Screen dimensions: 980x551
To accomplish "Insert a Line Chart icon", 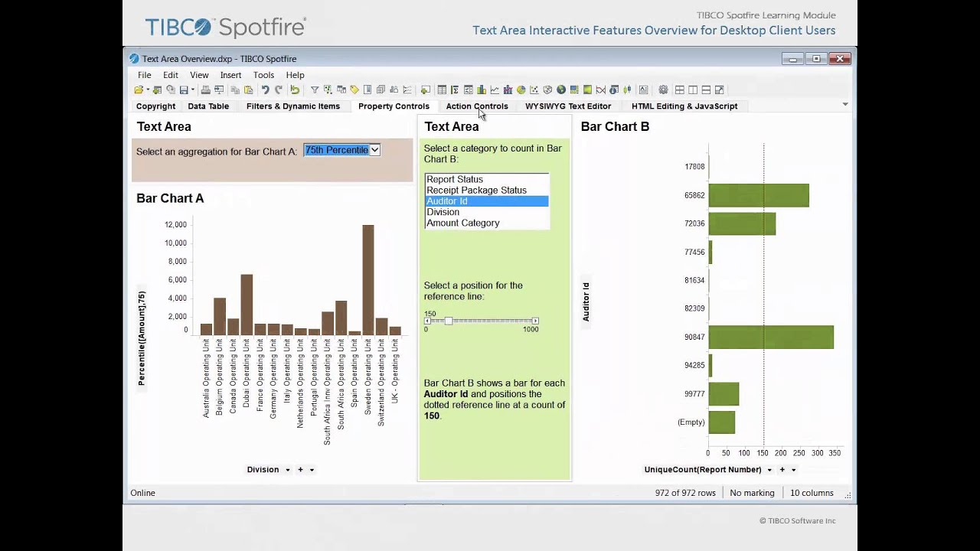I will pyautogui.click(x=495, y=90).
